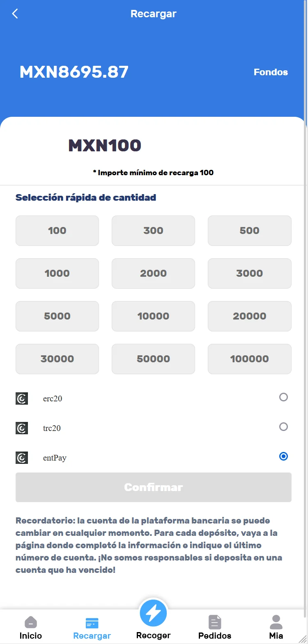Viewport: 308px width, 644px height.
Task: Select the entPay radio button
Action: point(283,456)
